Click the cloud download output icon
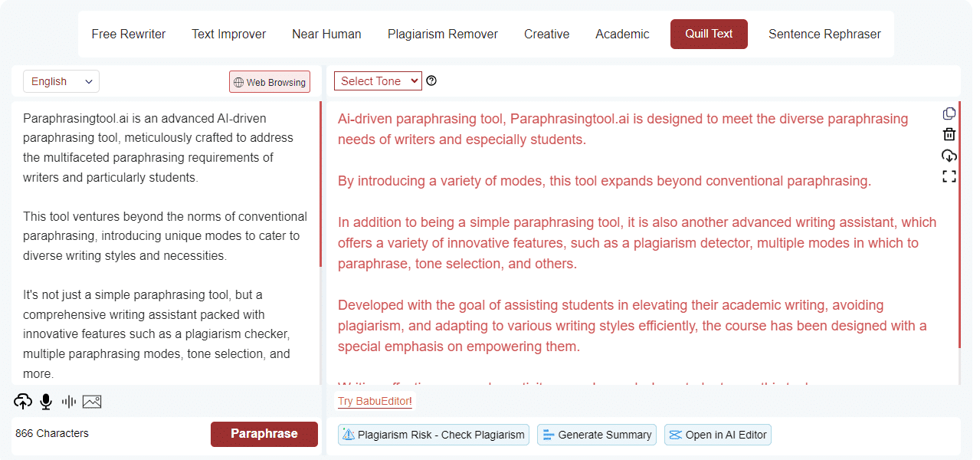 [x=949, y=156]
